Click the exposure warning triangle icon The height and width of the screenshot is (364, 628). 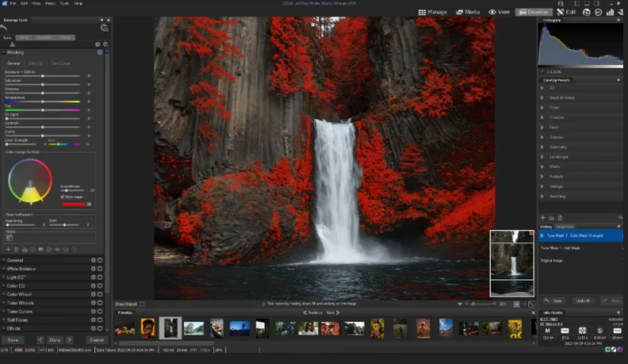[12, 44]
